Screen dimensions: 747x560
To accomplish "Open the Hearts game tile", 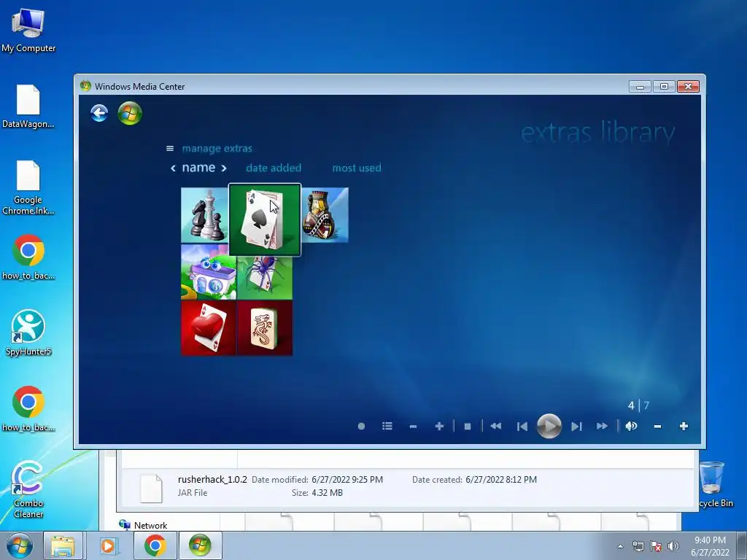I will pyautogui.click(x=208, y=328).
